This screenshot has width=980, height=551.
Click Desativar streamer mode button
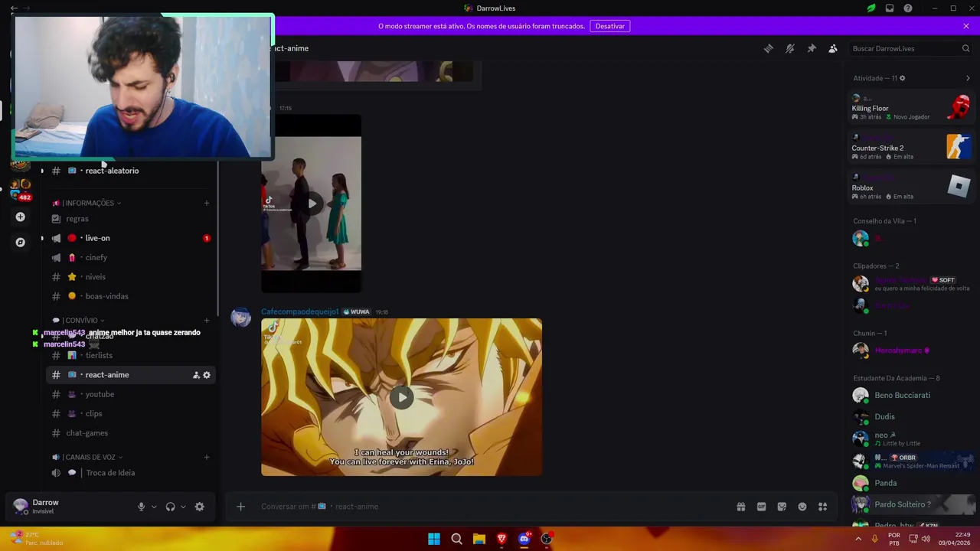click(610, 26)
